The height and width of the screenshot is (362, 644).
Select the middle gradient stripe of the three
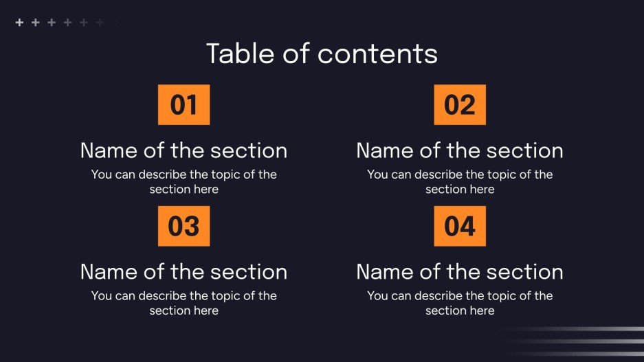point(591,341)
